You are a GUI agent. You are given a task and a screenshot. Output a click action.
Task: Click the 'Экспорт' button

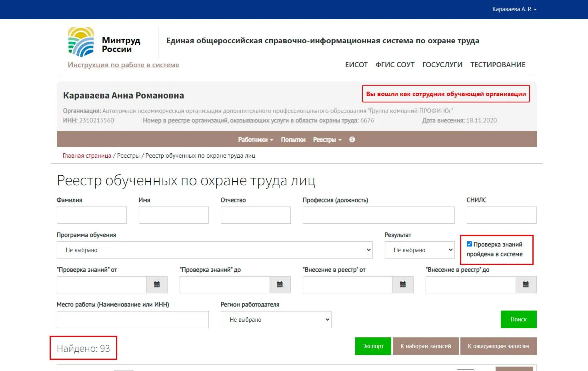coord(372,346)
